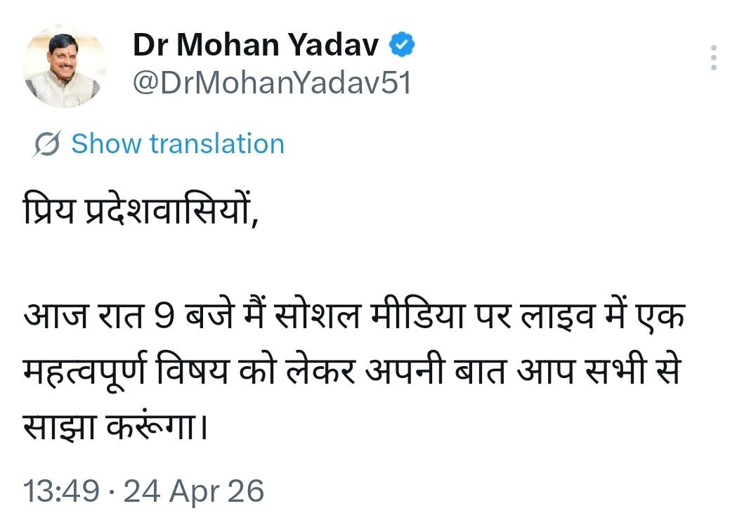Click the Show translation link

pos(178,144)
